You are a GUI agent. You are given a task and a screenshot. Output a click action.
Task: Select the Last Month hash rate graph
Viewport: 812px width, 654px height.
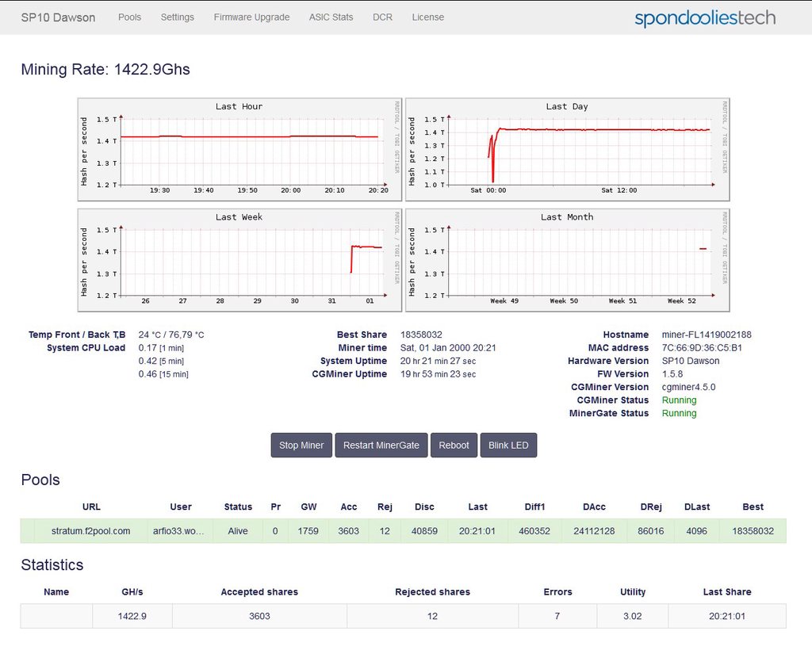[x=568, y=260]
